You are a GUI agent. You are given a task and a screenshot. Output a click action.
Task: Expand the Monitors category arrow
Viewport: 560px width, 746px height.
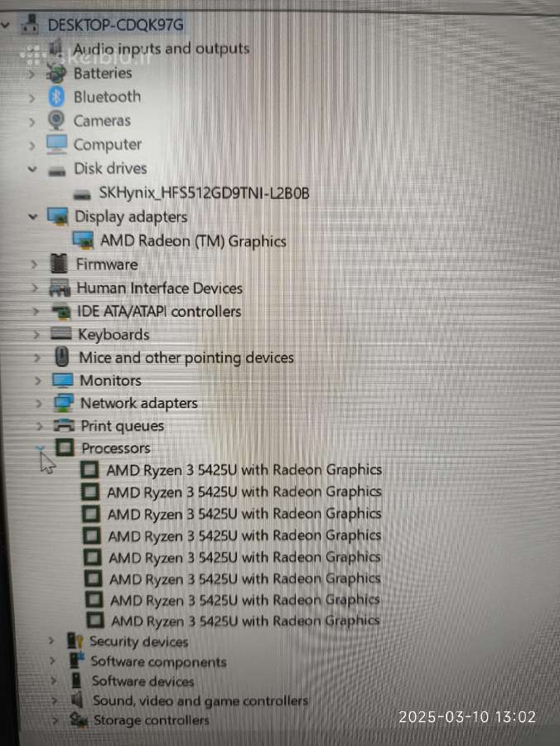[x=38, y=380]
